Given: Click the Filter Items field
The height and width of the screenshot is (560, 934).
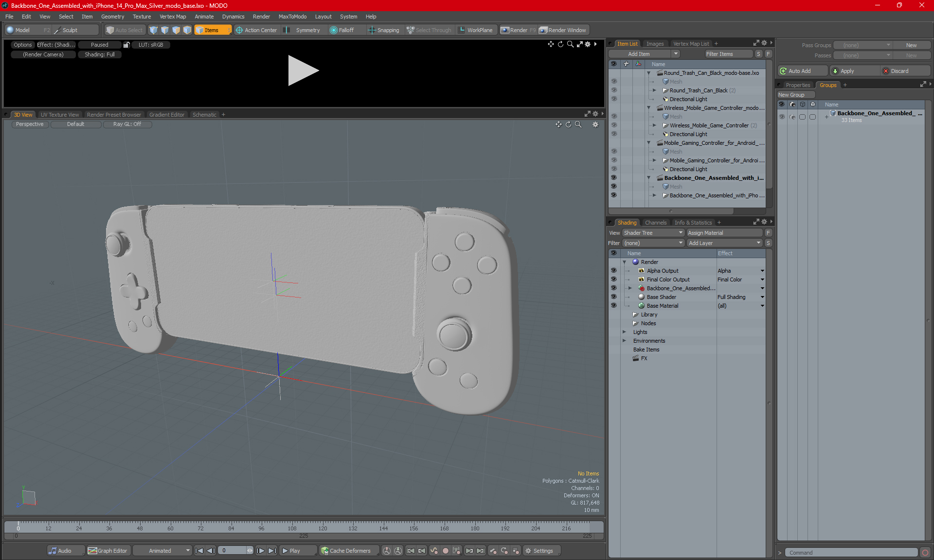Looking at the screenshot, I should click(x=729, y=54).
